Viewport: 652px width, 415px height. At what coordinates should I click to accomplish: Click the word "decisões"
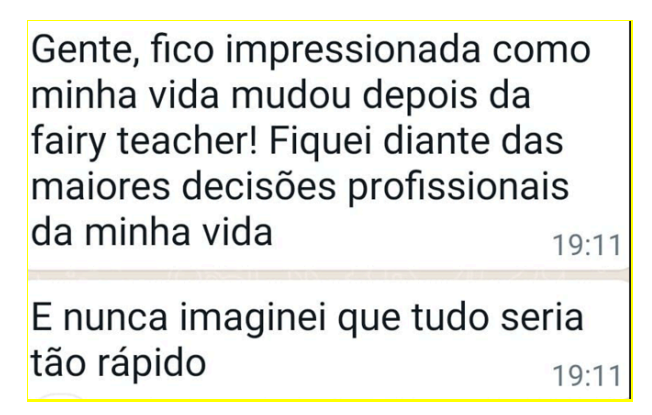click(259, 186)
